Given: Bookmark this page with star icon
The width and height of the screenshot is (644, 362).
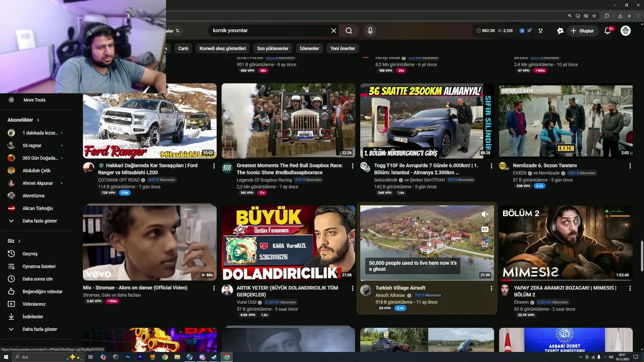Looking at the screenshot, I should pyautogui.click(x=594, y=16).
